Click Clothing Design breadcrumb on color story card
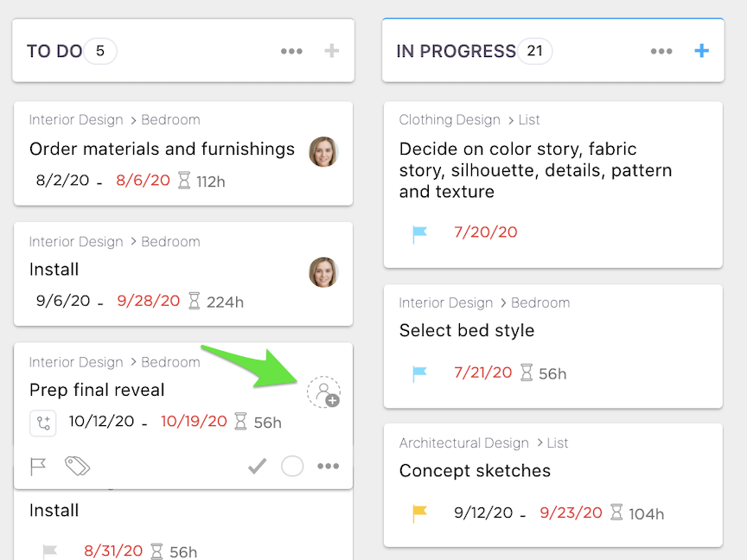Screen dimensions: 747x560 (x=450, y=120)
